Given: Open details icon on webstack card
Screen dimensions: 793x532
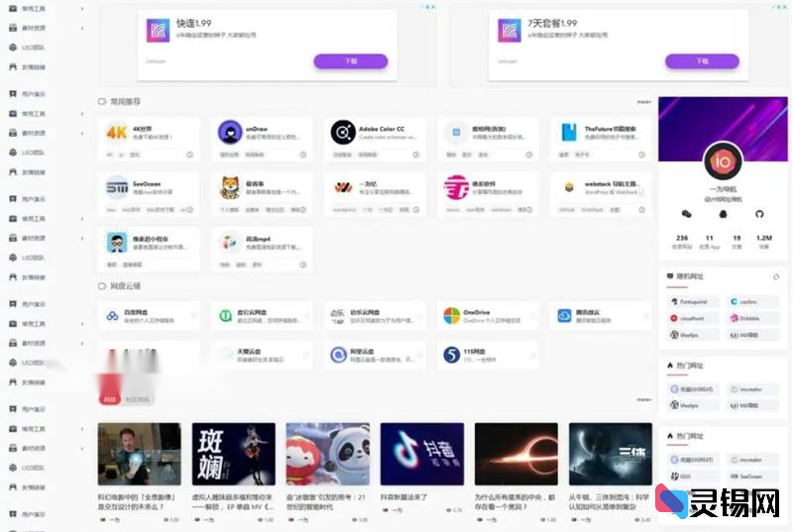Looking at the screenshot, I should coord(641,210).
